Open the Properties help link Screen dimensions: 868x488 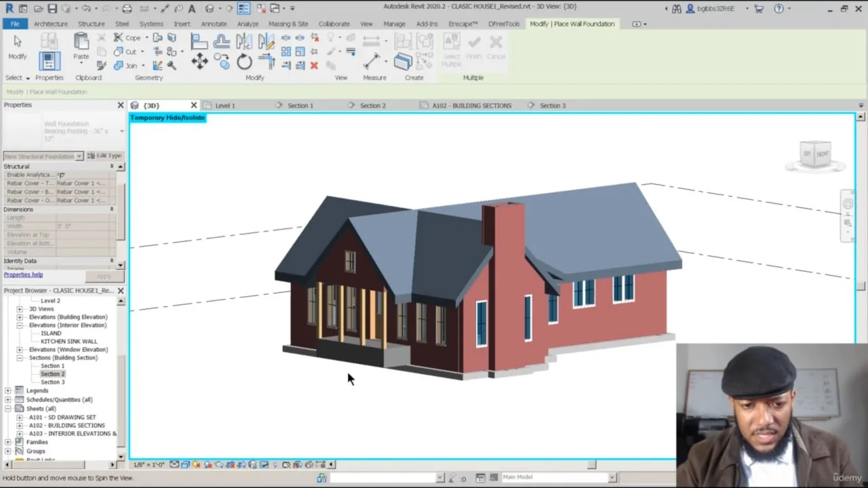click(23, 274)
